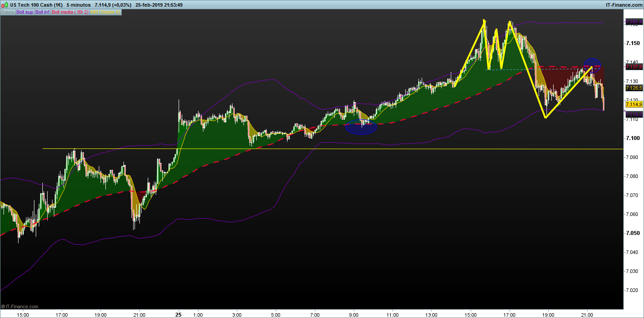
Task: Click the yellow 7.114,9 current price tag
Action: pyautogui.click(x=634, y=104)
